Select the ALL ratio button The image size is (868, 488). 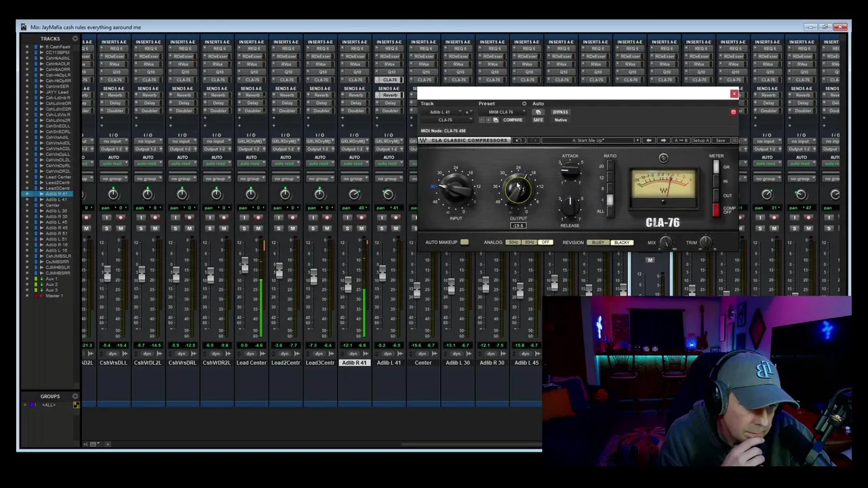[x=610, y=211]
